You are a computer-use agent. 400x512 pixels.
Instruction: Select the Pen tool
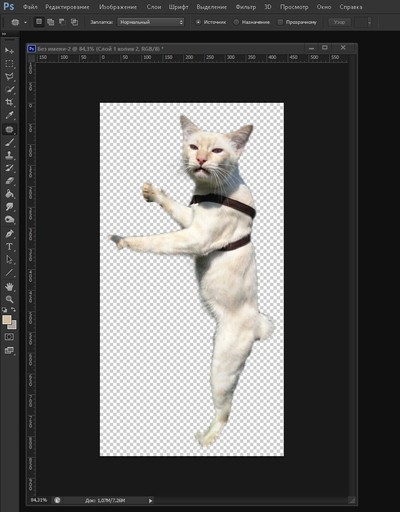coord(9,234)
